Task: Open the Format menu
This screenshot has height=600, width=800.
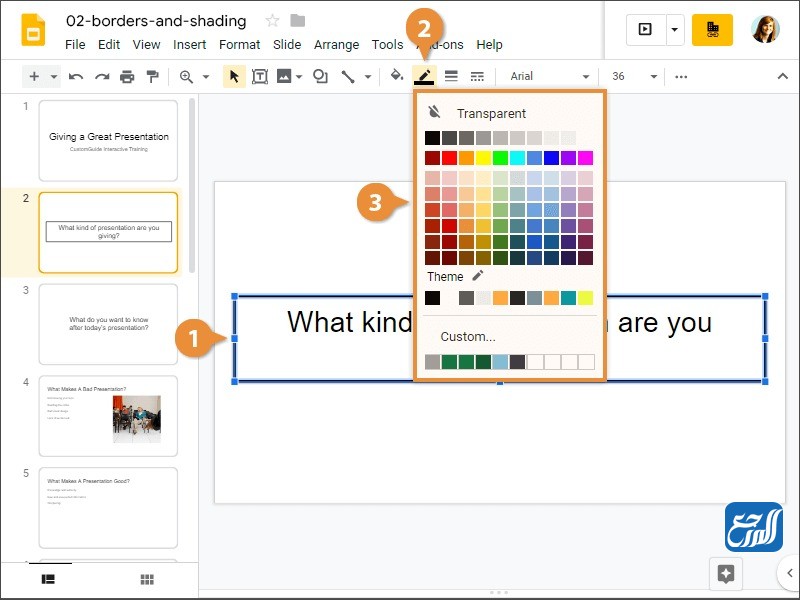Action: pos(239,44)
